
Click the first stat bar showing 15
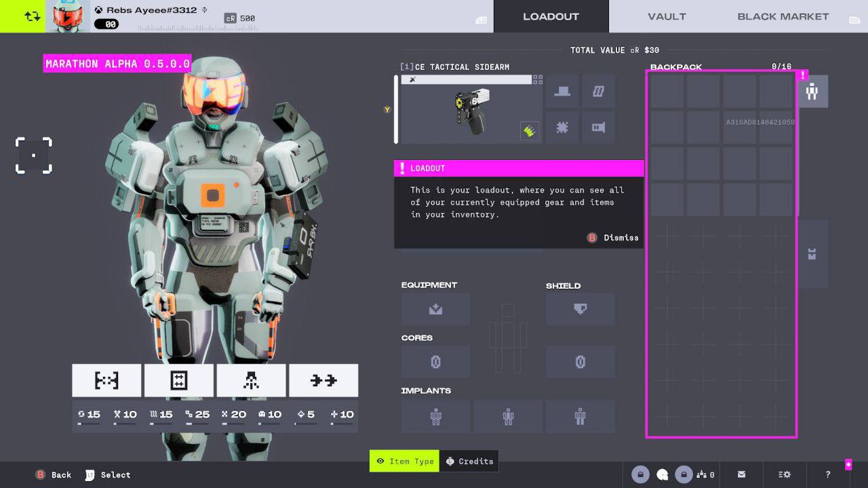(89, 416)
